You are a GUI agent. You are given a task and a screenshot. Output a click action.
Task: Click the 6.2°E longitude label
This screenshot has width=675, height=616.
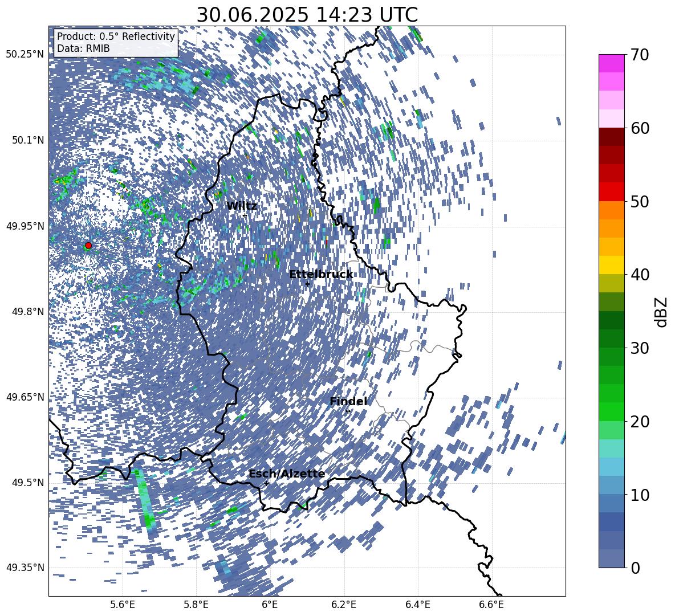tap(344, 605)
